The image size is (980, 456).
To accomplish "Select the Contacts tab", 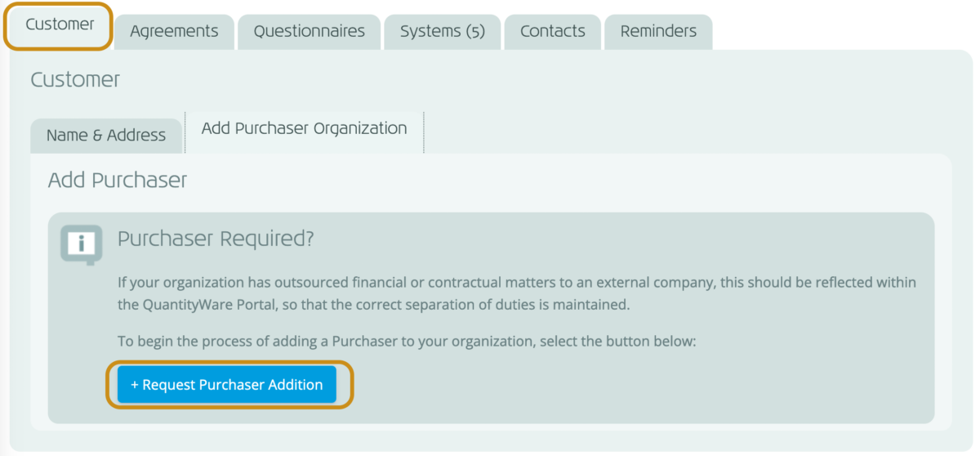I will 552,32.
